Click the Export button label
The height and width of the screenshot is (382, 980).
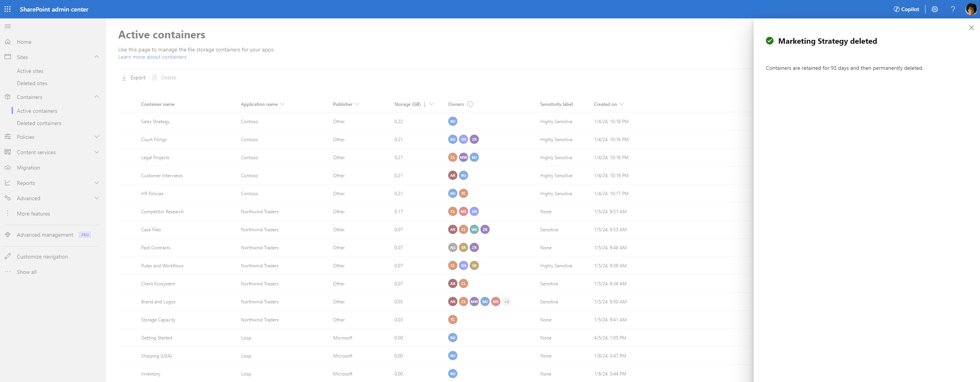click(138, 77)
